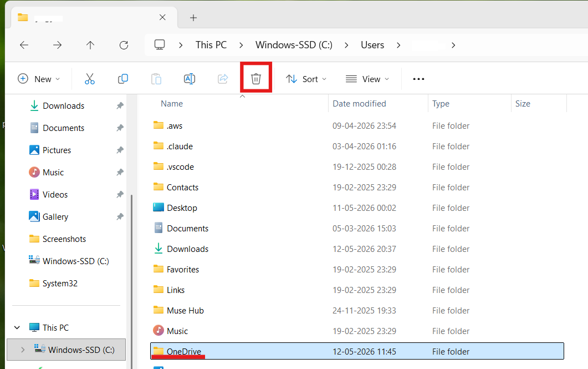Select the Favorites folder row
588x369 pixels.
point(357,270)
